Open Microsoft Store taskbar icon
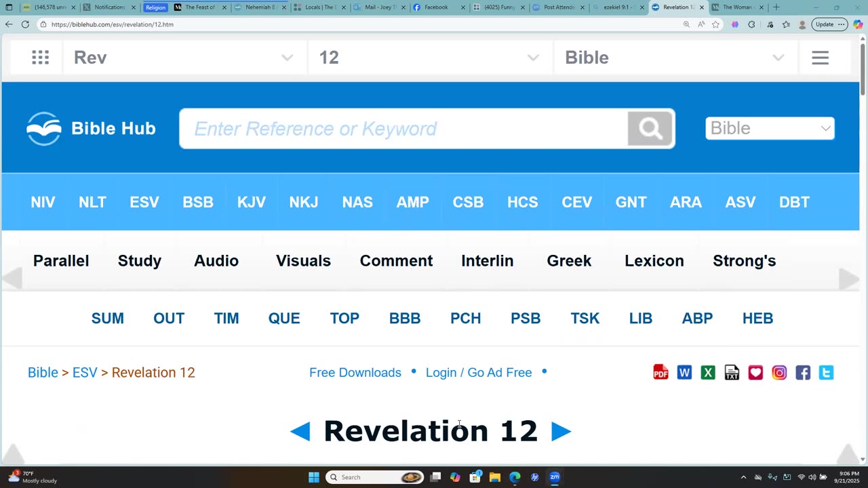 pyautogui.click(x=475, y=477)
